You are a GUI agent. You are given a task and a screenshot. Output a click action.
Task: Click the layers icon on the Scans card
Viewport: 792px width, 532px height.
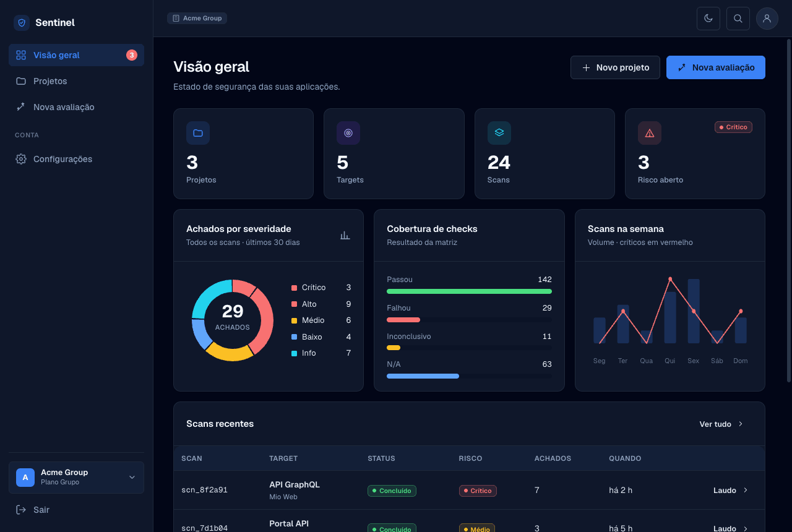(499, 133)
